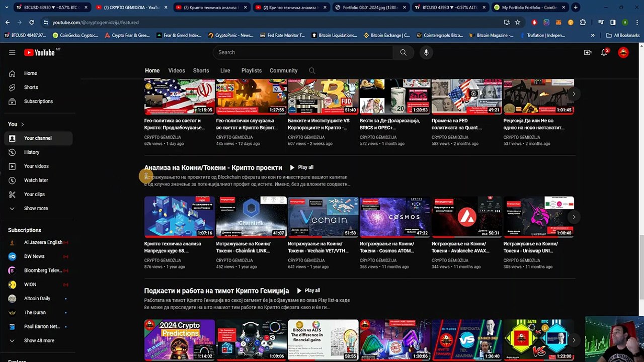Open Your clips in the sidebar
644x362 pixels.
pyautogui.click(x=38, y=195)
